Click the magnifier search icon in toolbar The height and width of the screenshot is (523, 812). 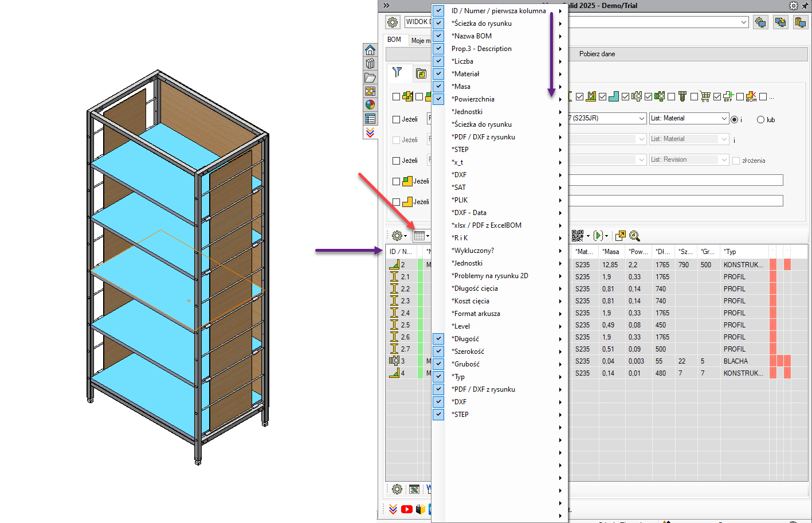pos(634,236)
